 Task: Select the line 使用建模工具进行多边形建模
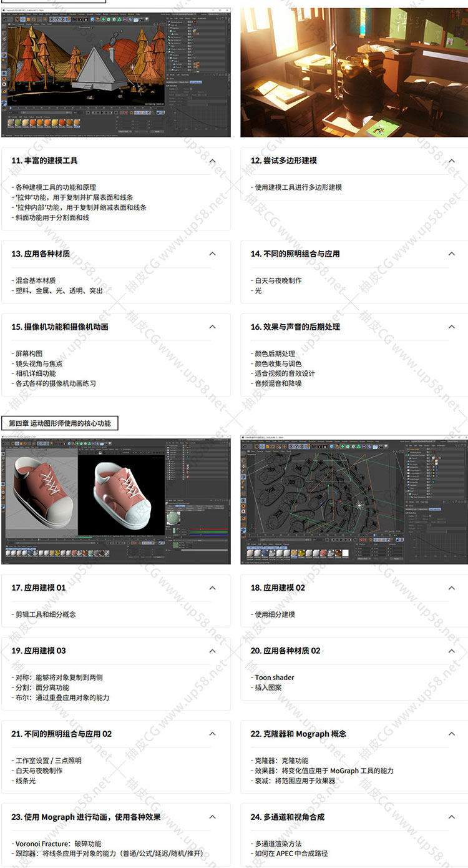[296, 187]
